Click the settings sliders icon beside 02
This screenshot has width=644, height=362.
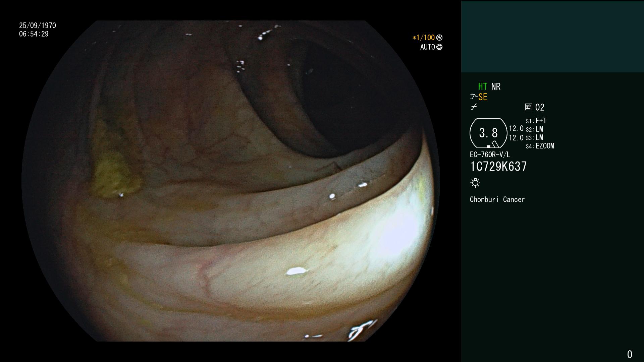(529, 107)
